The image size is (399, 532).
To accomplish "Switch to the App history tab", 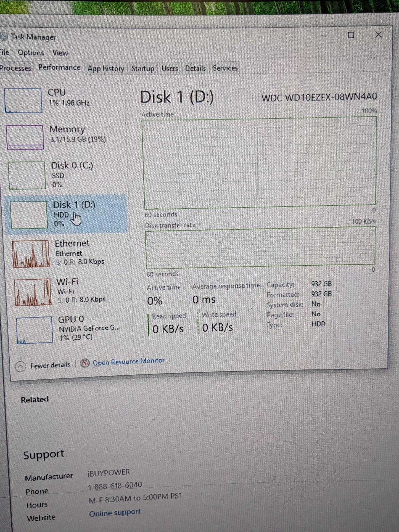I will (106, 69).
